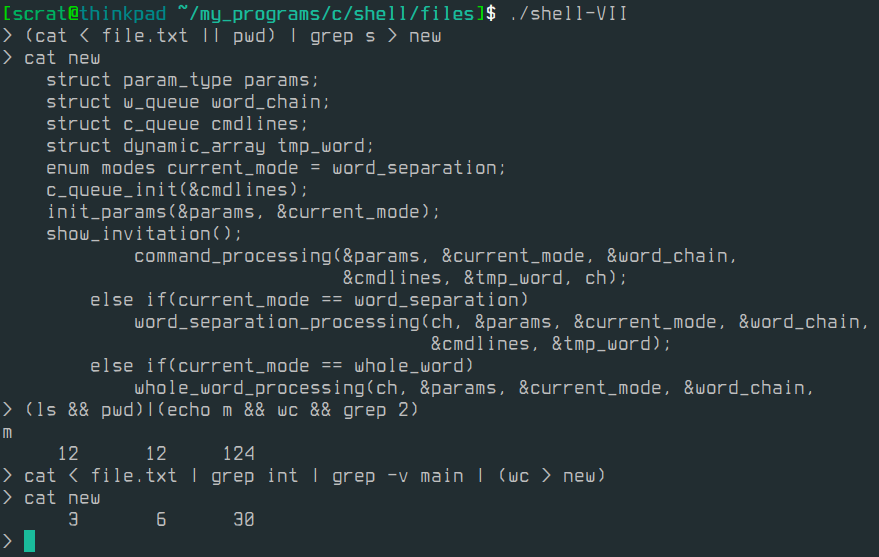Click the 'else if(current_mode == whole_word)' line
The image size is (879, 557).
click(x=281, y=366)
